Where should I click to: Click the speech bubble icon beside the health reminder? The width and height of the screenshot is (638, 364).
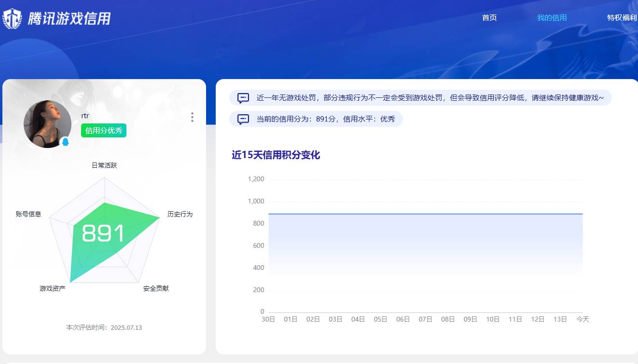(242, 97)
